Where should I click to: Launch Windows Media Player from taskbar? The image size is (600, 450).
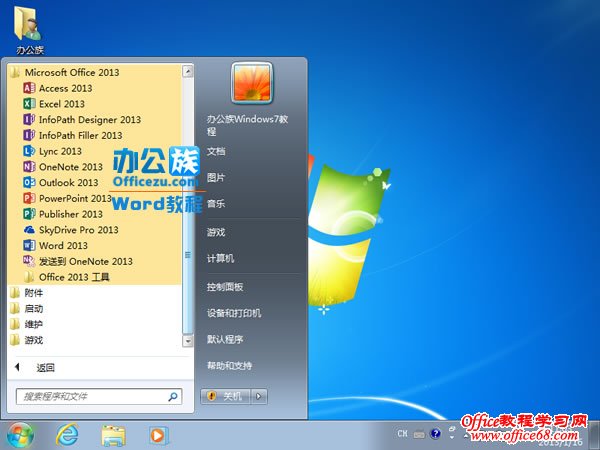point(158,435)
